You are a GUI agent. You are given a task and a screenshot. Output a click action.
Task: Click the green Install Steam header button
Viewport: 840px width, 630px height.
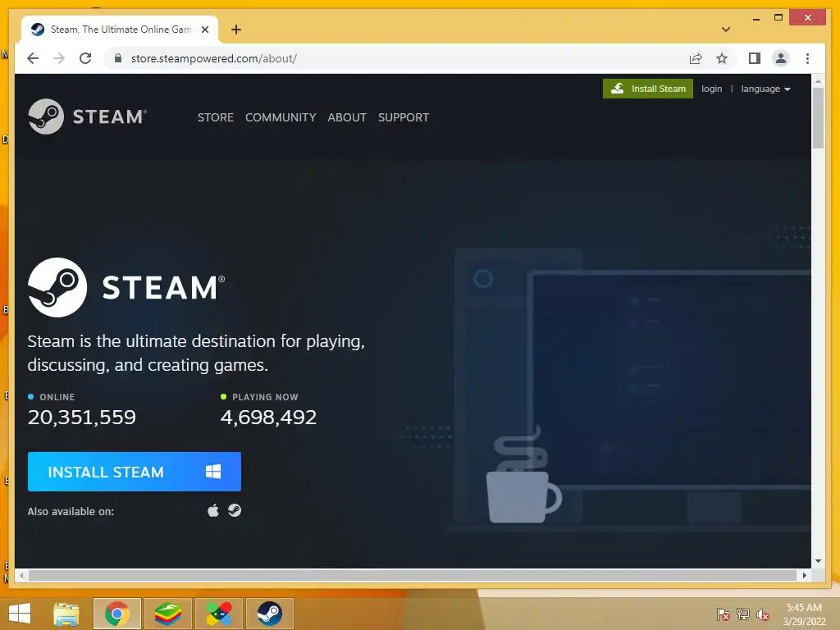(x=648, y=89)
